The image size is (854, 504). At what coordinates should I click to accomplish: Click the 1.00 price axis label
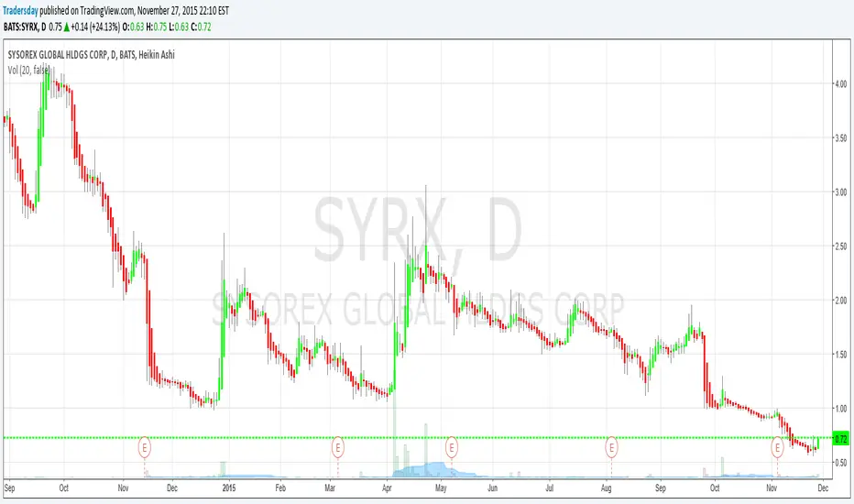tap(840, 408)
